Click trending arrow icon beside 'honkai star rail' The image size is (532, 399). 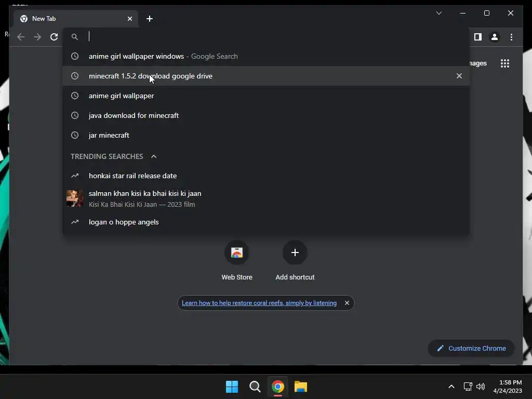tap(75, 176)
